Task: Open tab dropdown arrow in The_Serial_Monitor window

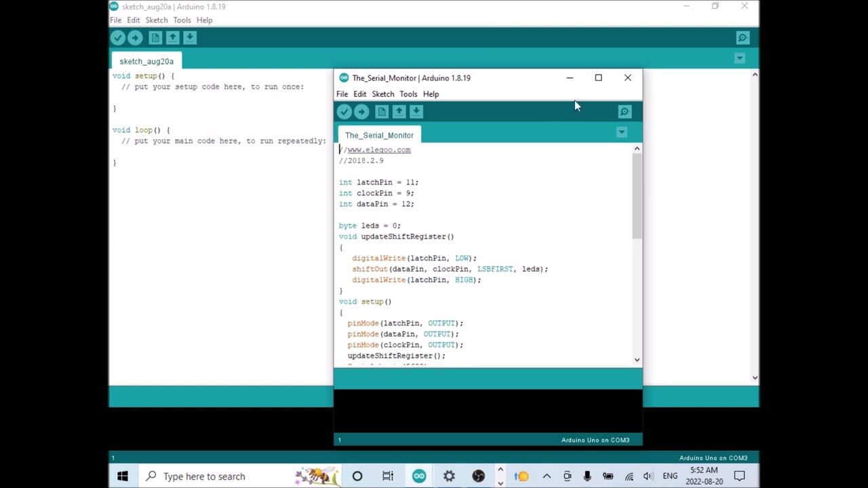Action: pos(622,132)
